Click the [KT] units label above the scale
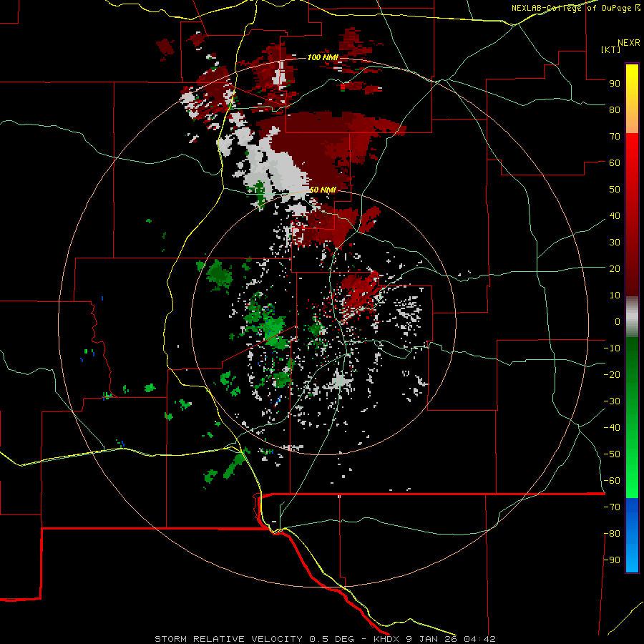644x644 pixels. click(x=610, y=49)
